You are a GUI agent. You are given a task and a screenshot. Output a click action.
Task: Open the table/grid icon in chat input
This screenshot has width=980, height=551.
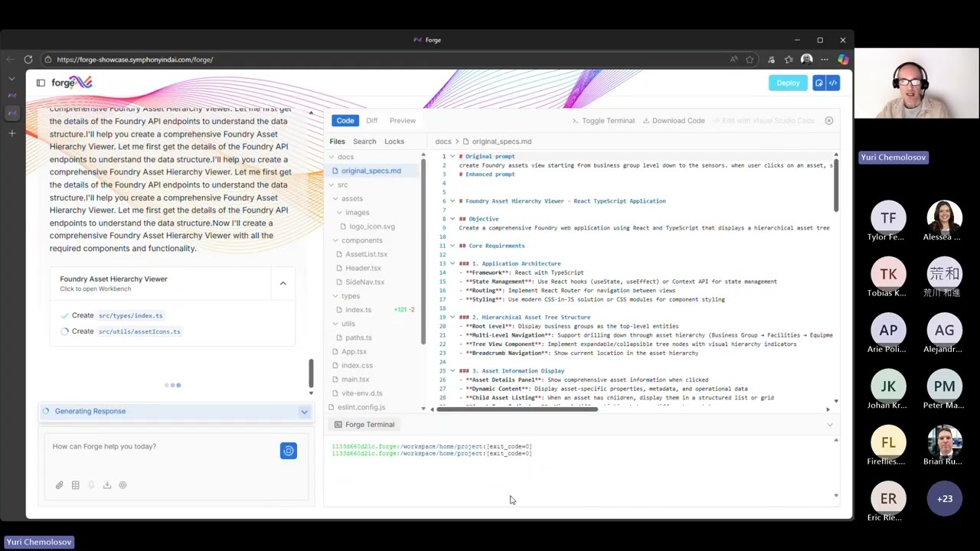tap(75, 485)
